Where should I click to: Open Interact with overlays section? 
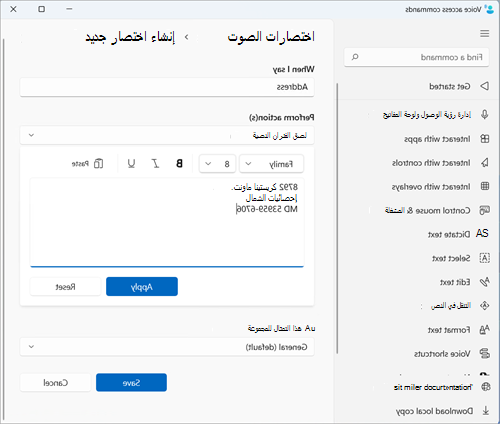(x=431, y=187)
